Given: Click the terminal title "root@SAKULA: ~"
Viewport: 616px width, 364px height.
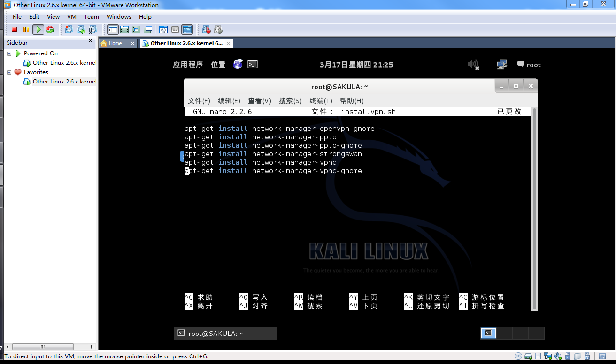Looking at the screenshot, I should point(339,87).
